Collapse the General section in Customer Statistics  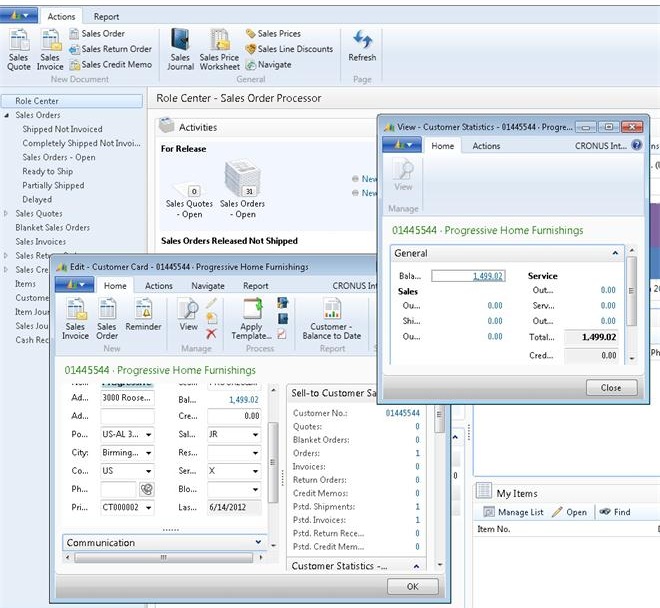click(614, 254)
